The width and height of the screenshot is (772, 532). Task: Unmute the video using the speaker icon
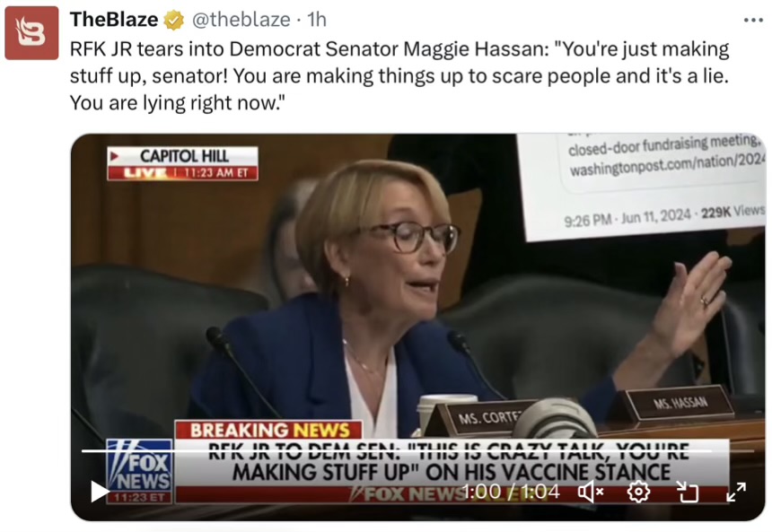click(591, 491)
